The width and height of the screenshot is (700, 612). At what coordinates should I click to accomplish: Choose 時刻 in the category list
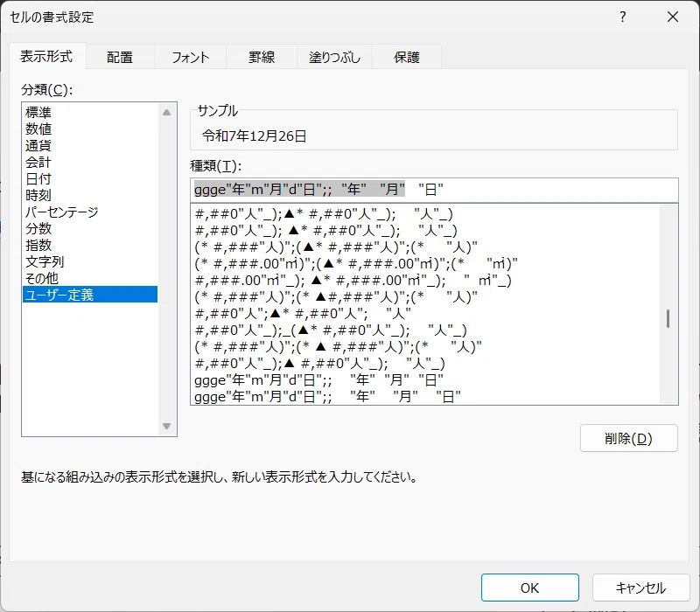[90, 195]
